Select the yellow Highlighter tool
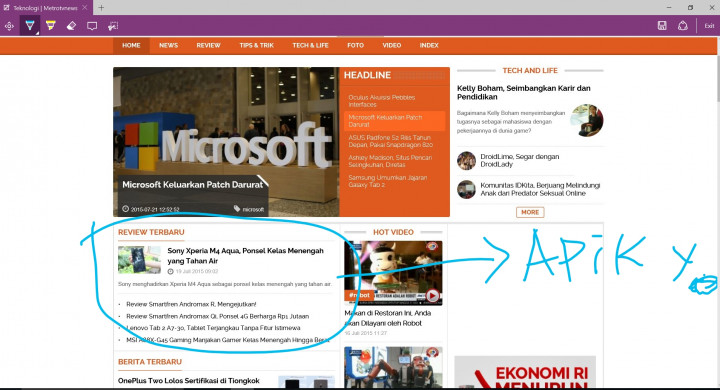The height and width of the screenshot is (390, 720). pyautogui.click(x=51, y=26)
